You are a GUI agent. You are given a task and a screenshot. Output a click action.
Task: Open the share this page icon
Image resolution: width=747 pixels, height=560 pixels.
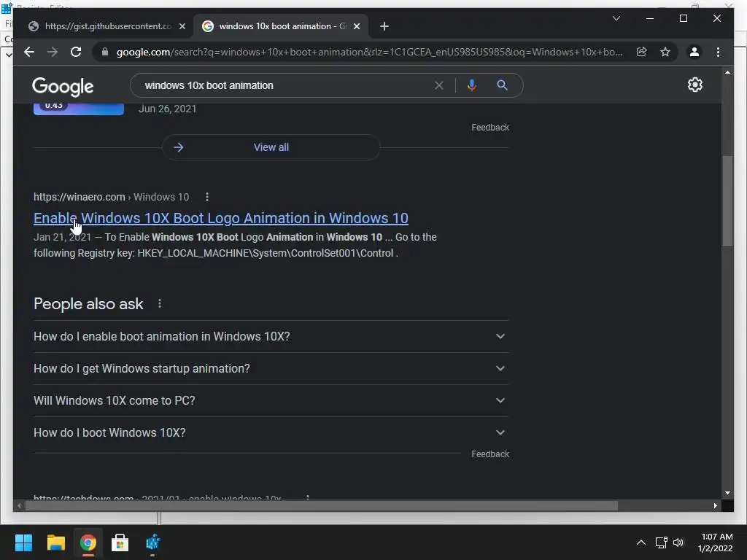pyautogui.click(x=642, y=52)
